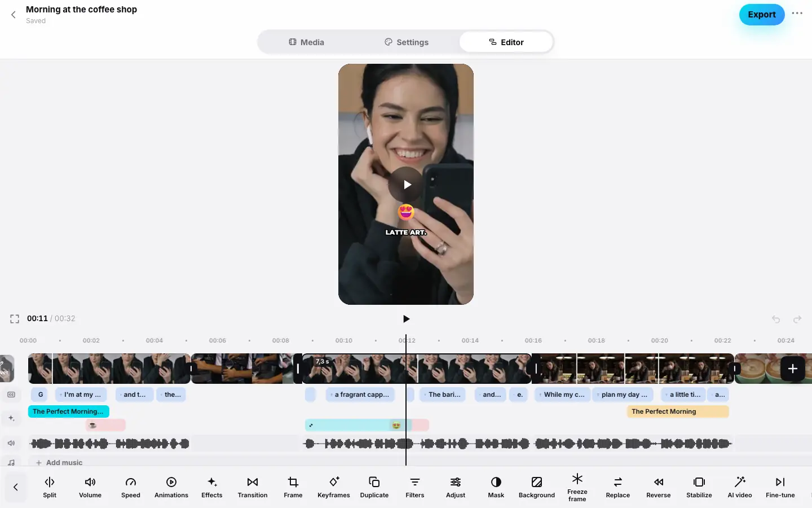Viewport: 812px width, 508px height.
Task: Open the Adjust tool
Action: pyautogui.click(x=456, y=487)
